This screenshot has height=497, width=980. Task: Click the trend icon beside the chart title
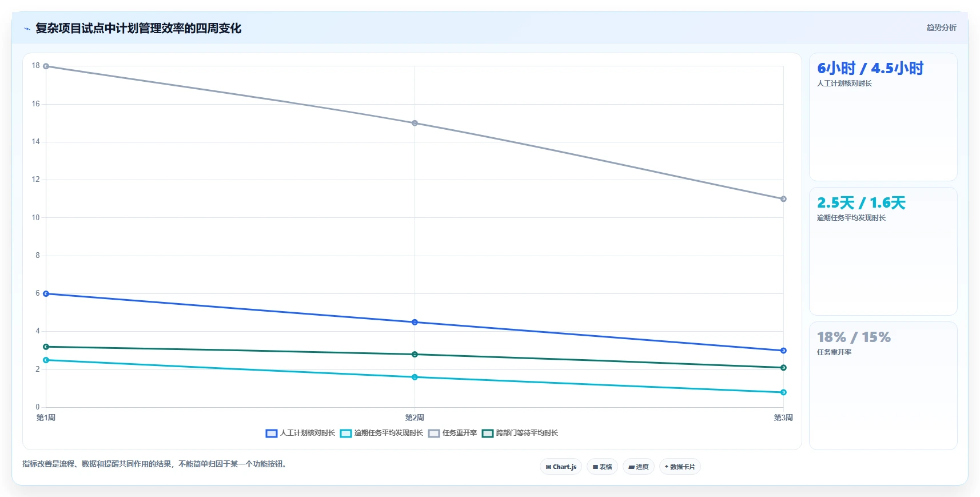point(27,29)
